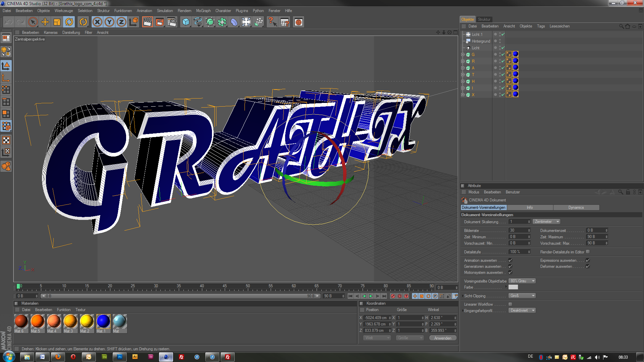The image size is (644, 362).
Task: Select the blue Mat.1 material
Action: [x=103, y=321]
